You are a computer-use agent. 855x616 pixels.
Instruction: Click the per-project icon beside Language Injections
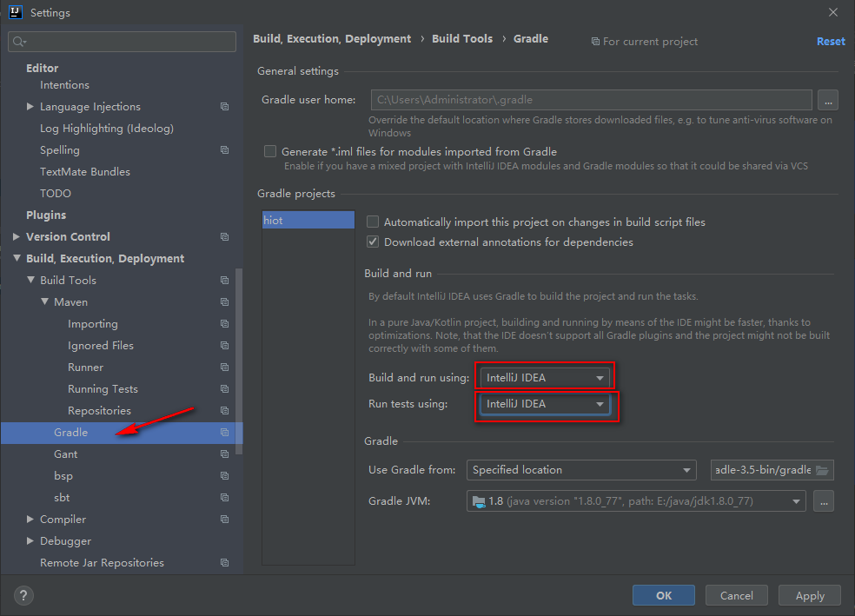(225, 107)
